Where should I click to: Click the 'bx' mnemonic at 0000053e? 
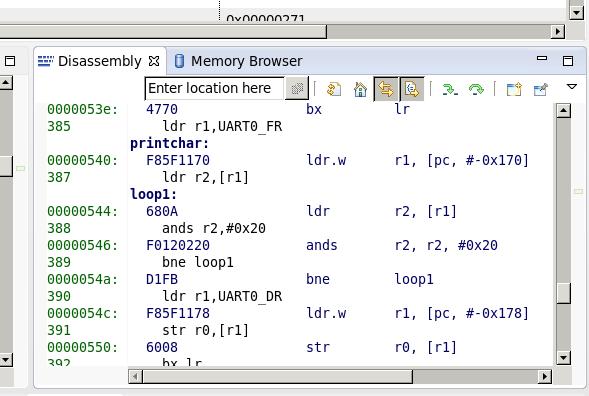(x=314, y=109)
